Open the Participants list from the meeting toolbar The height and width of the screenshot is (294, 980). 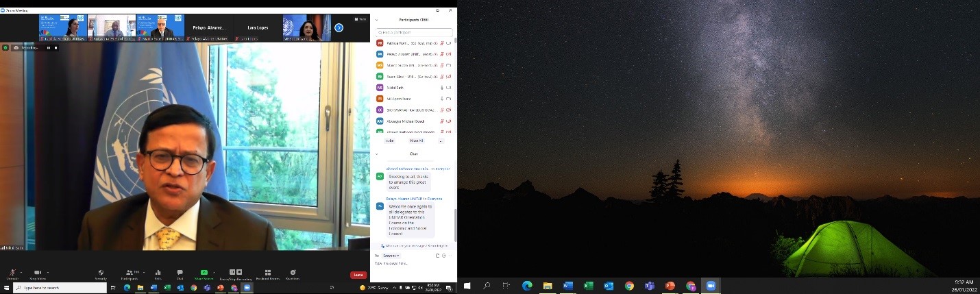click(129, 273)
